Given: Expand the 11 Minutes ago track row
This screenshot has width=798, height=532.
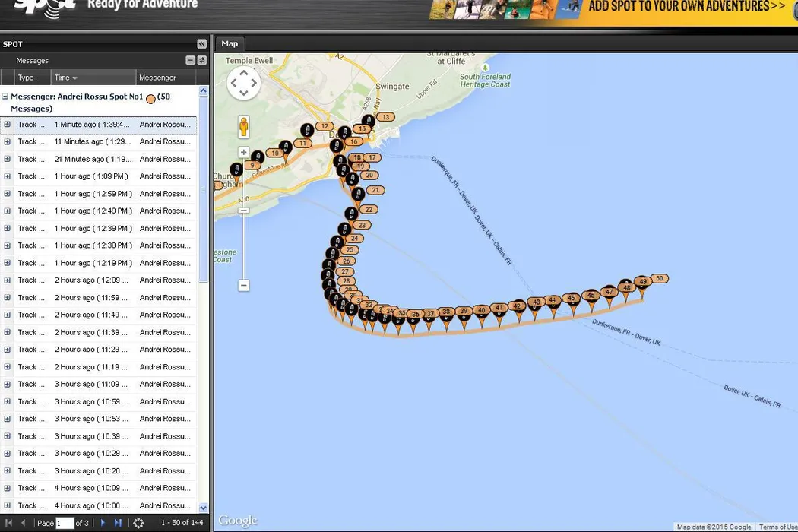Looking at the screenshot, I should 7,141.
